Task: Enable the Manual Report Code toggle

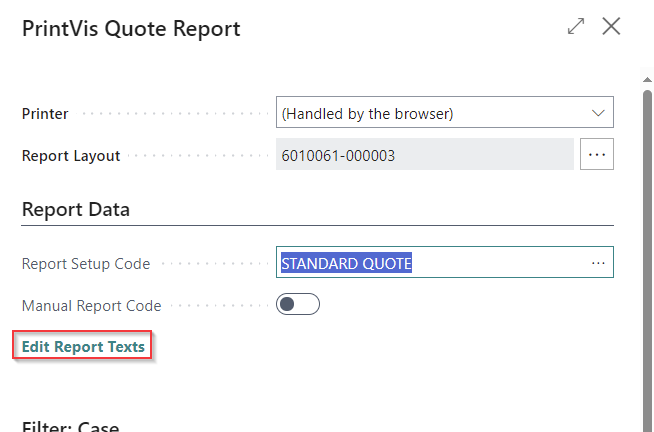Action: click(298, 305)
